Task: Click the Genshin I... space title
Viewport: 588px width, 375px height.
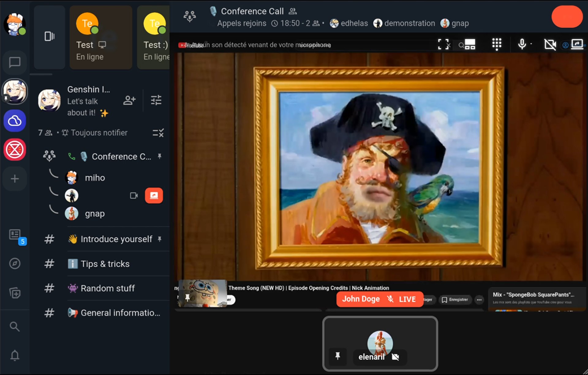Action: tap(89, 90)
